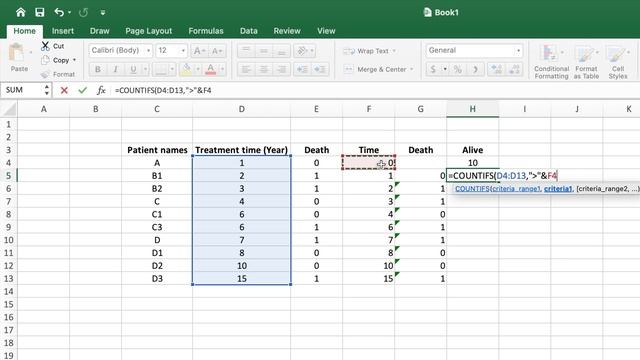Confirm formula with green checkmark

82,90
